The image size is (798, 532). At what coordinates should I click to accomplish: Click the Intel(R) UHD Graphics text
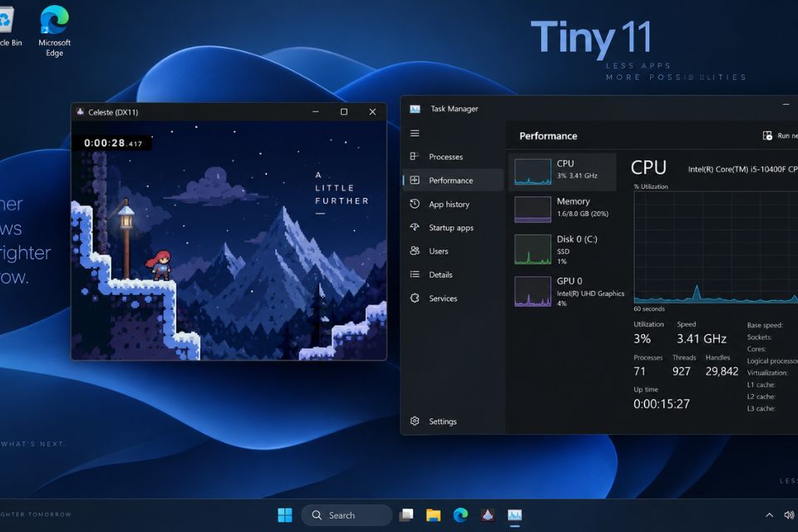[x=590, y=293]
